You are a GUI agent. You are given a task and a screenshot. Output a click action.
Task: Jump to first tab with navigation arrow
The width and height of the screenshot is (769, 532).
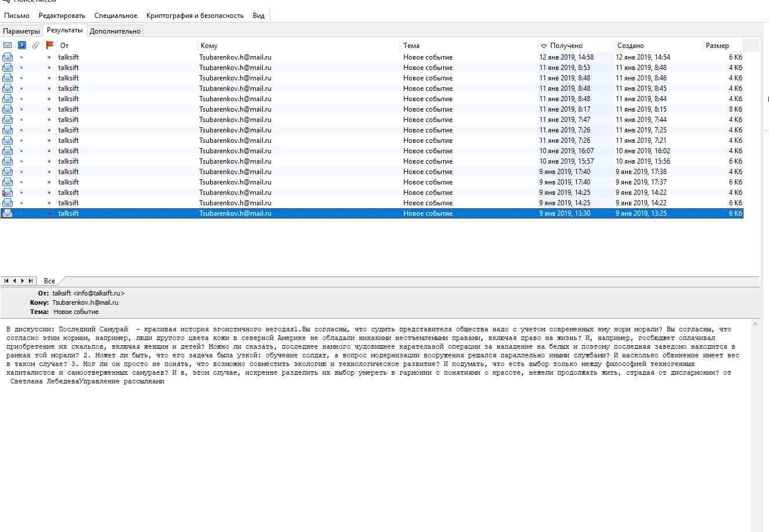(x=6, y=281)
